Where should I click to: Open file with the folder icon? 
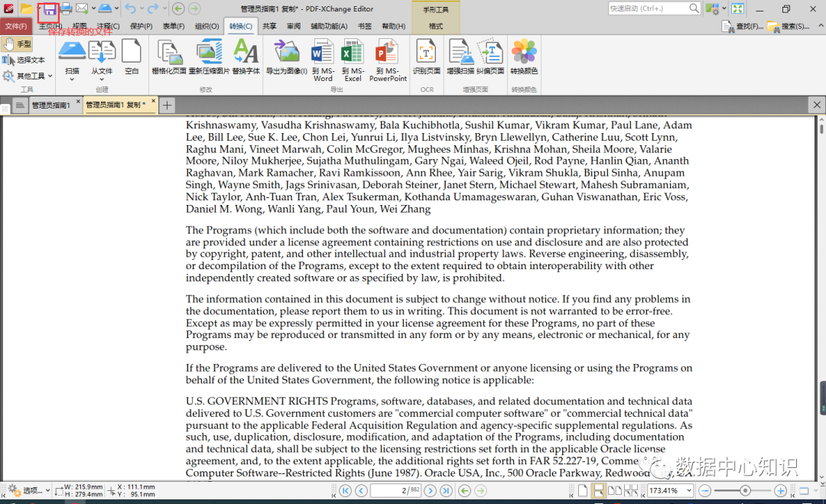pos(26,9)
